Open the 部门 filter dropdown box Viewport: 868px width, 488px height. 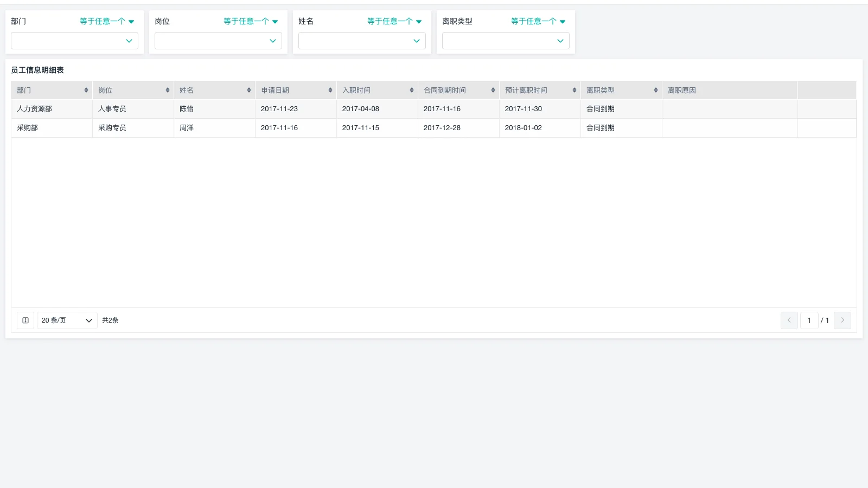point(74,41)
